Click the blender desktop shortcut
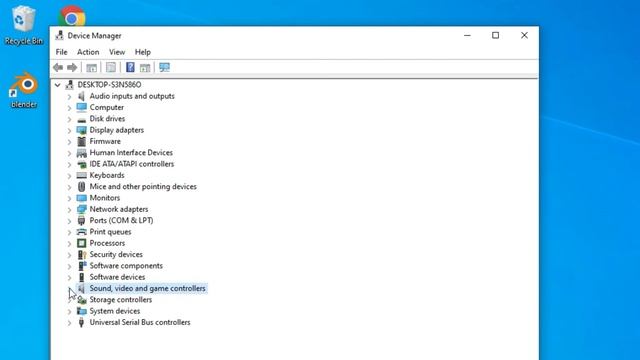The width and height of the screenshot is (640, 360). tap(24, 91)
